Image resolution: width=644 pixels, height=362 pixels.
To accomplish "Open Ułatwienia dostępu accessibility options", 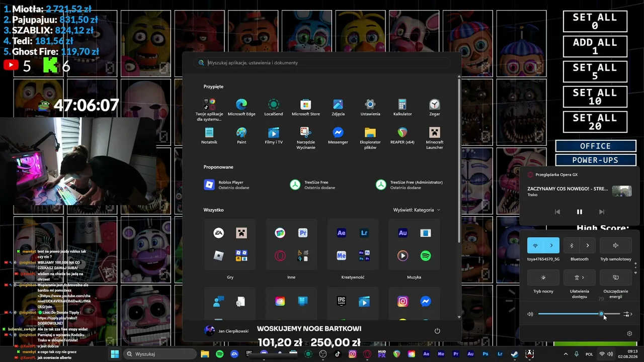I will (580, 278).
